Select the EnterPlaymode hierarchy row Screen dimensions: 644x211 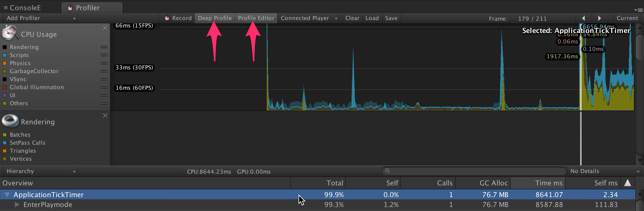tap(318, 205)
